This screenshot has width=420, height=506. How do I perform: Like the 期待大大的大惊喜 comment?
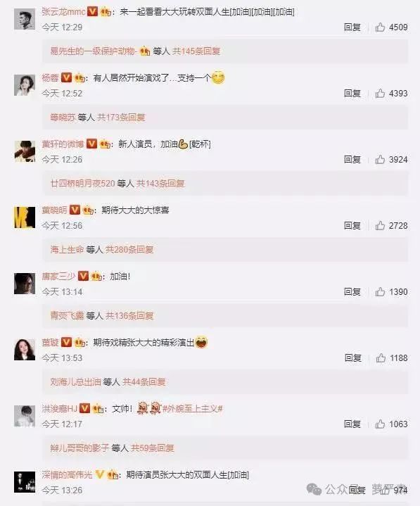click(380, 226)
